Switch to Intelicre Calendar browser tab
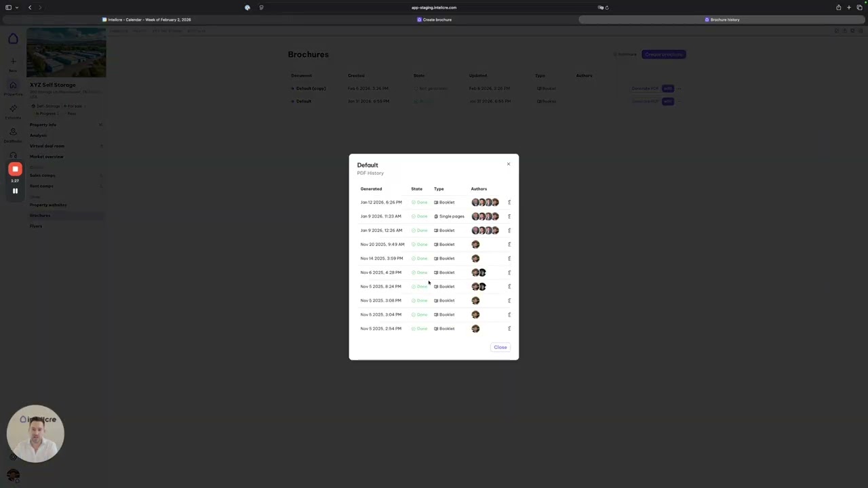 point(146,20)
